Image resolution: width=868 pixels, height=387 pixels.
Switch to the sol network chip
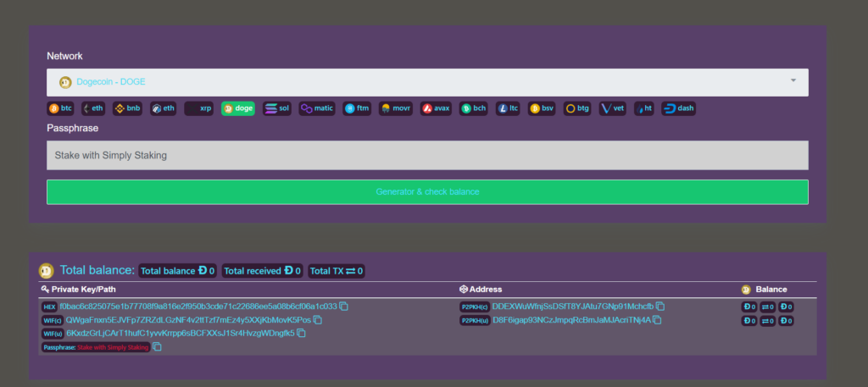coord(277,108)
